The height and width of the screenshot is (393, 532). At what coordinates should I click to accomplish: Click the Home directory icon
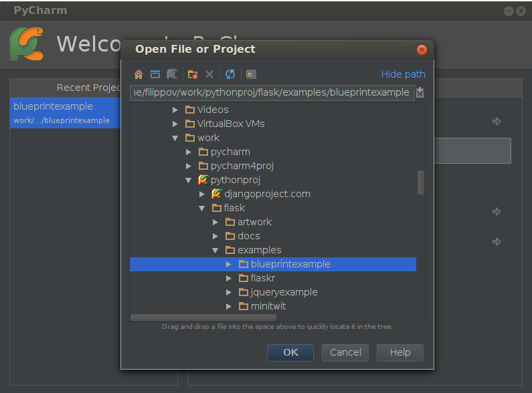(x=139, y=74)
